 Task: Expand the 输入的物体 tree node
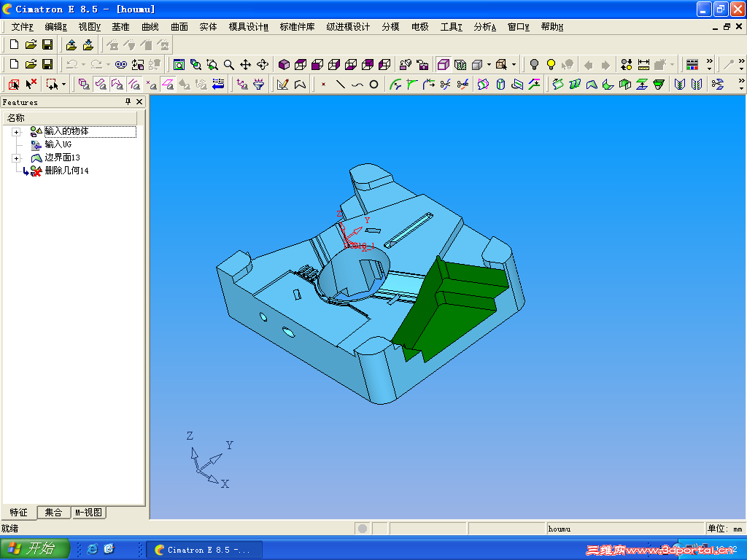point(17,132)
